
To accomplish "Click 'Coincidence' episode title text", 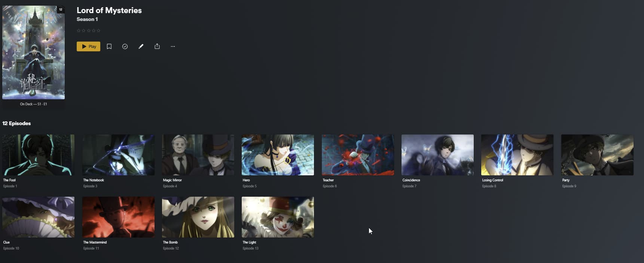I will 411,180.
